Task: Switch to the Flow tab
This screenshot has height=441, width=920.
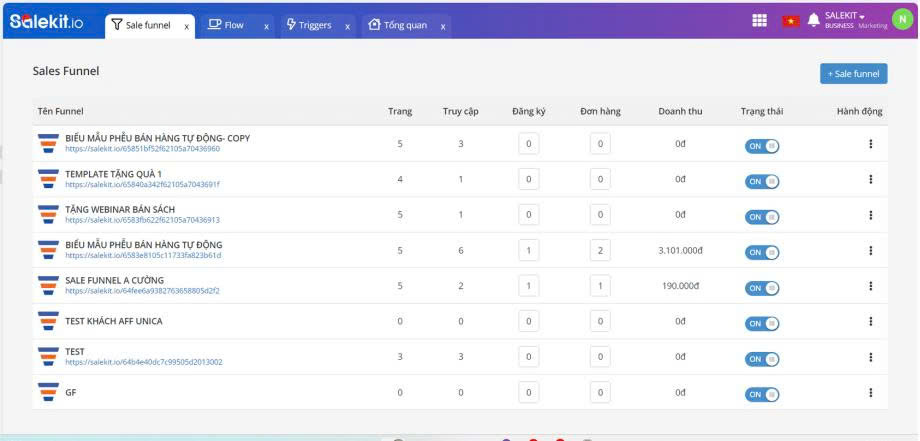Action: tap(226, 24)
